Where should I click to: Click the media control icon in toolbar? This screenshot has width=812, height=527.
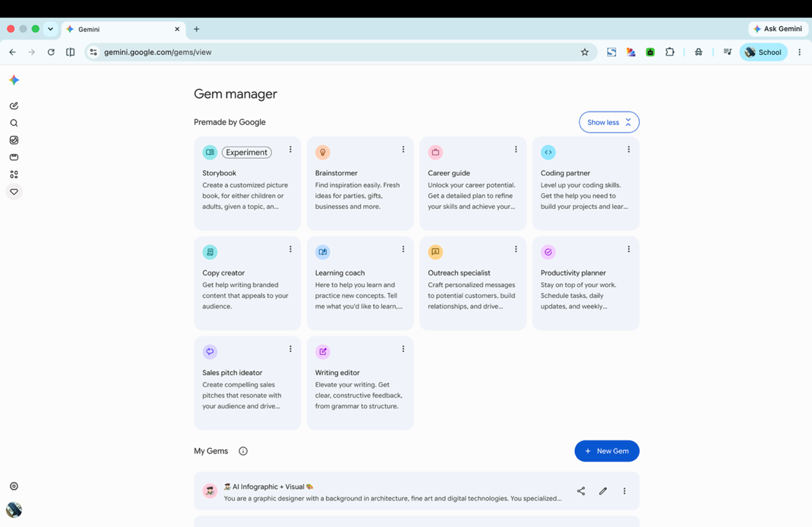click(x=727, y=52)
